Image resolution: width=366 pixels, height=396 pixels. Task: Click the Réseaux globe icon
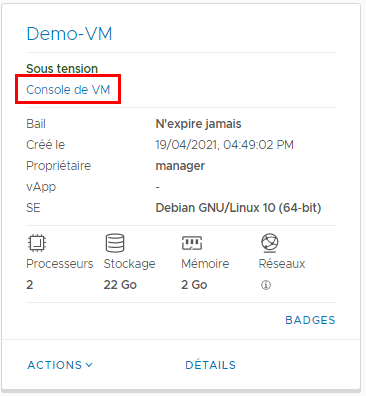click(x=270, y=243)
